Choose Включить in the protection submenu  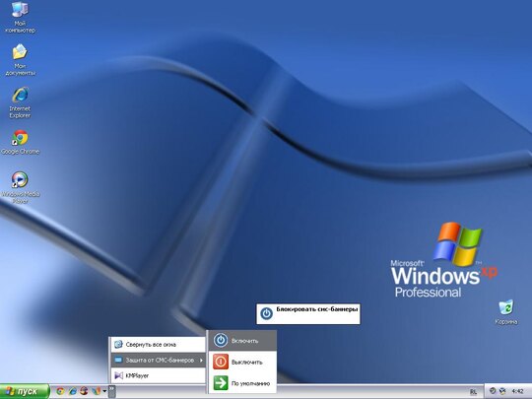tap(242, 341)
